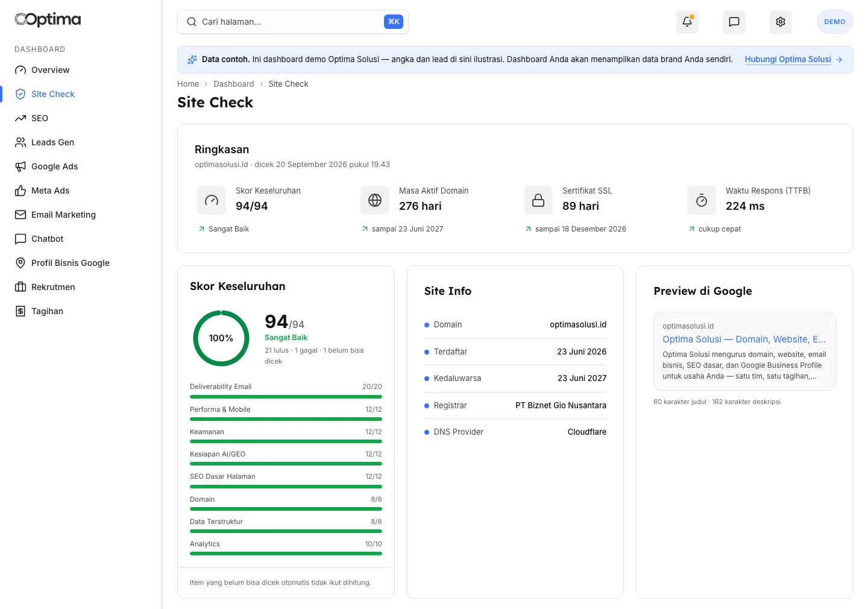Follow the Hubungi Optima Solusi link

788,59
